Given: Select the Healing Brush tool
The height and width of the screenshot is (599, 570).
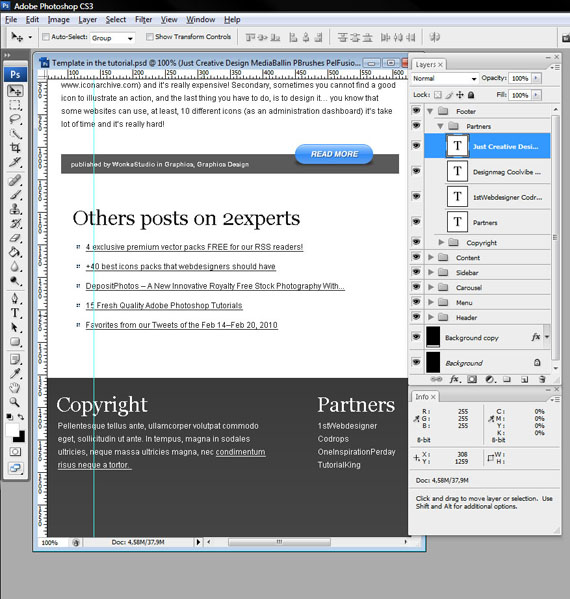Looking at the screenshot, I should [x=15, y=180].
